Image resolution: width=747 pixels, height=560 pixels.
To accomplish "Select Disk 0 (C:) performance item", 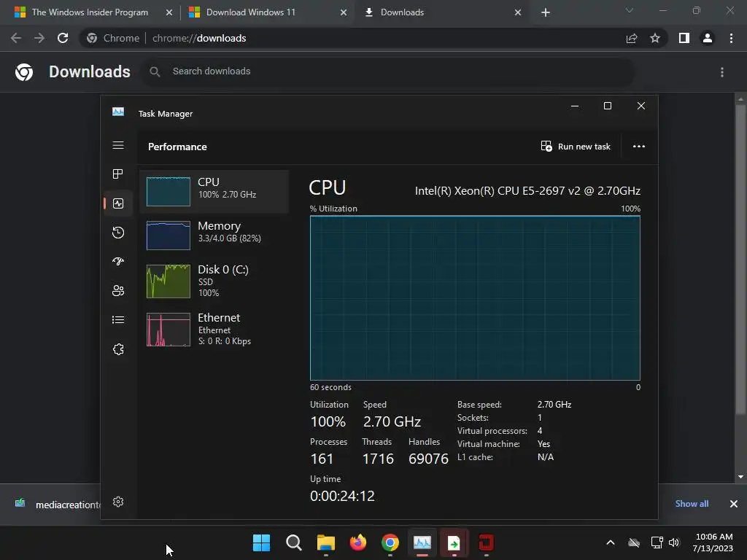I will pyautogui.click(x=214, y=281).
